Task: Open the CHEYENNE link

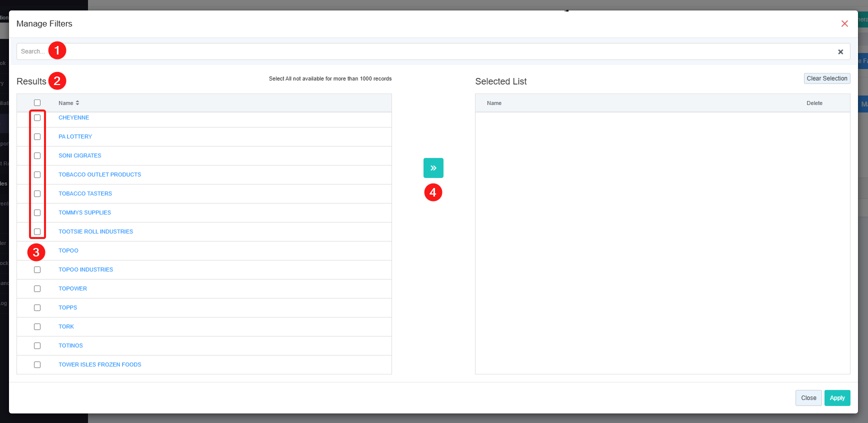Action: click(74, 118)
